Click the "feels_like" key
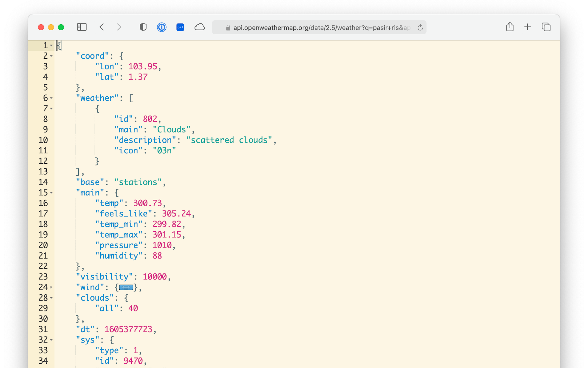This screenshot has width=588, height=368. (124, 214)
